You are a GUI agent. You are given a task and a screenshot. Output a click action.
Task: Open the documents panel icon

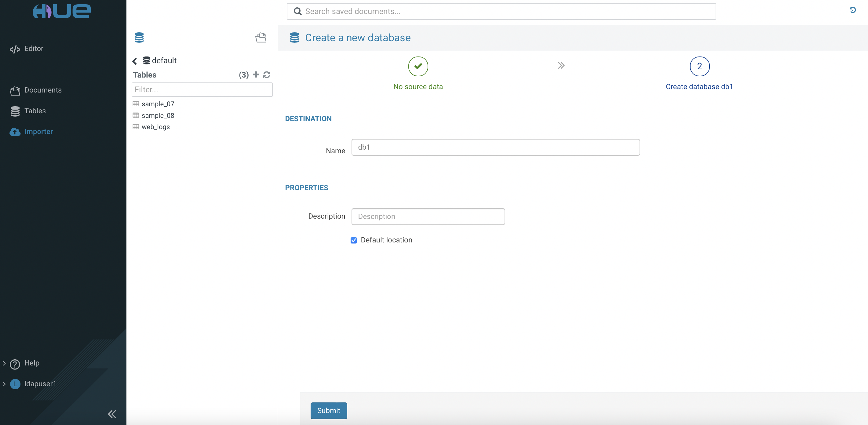coord(261,37)
